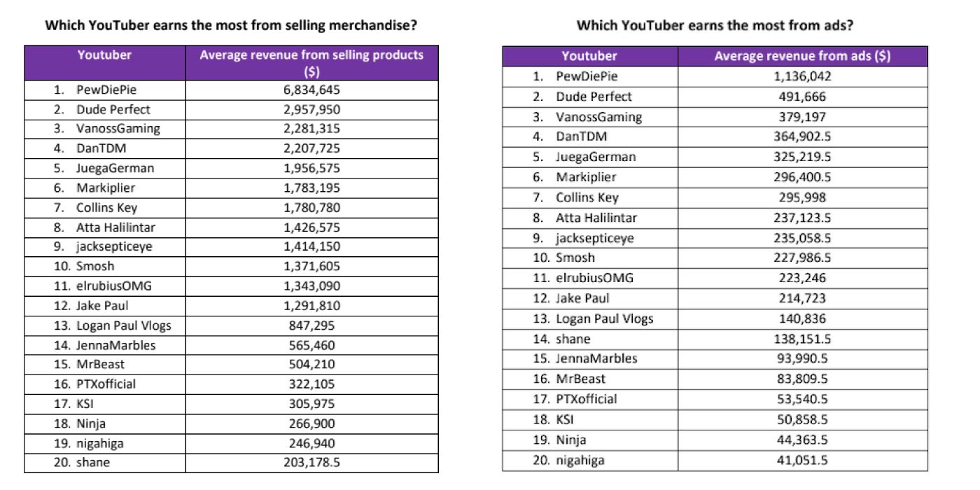Viewport: 980px width, 490px height.
Task: Select the 41,051.5 ads revenue cell
Action: click(802, 460)
